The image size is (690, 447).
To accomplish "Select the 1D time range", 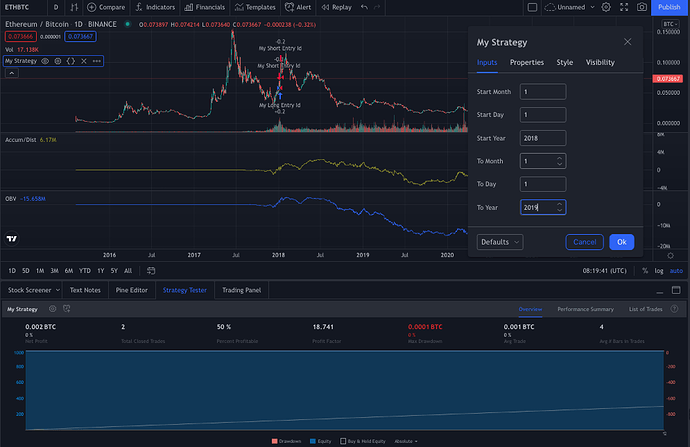I will (x=12, y=271).
